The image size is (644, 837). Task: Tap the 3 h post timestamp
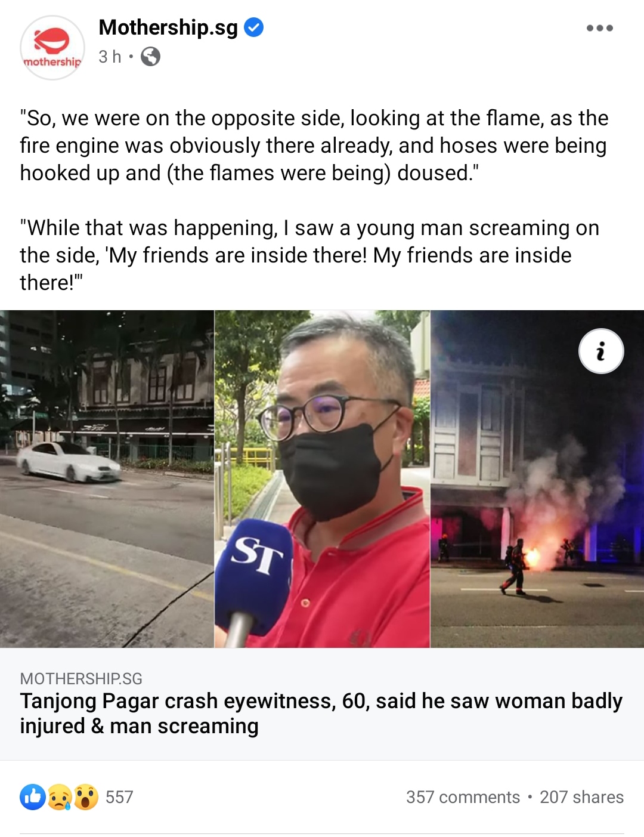coord(110,57)
